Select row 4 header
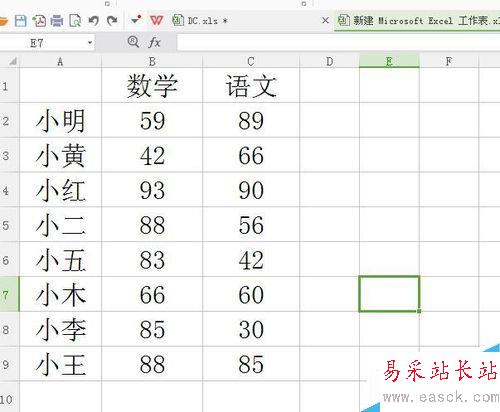 10,190
